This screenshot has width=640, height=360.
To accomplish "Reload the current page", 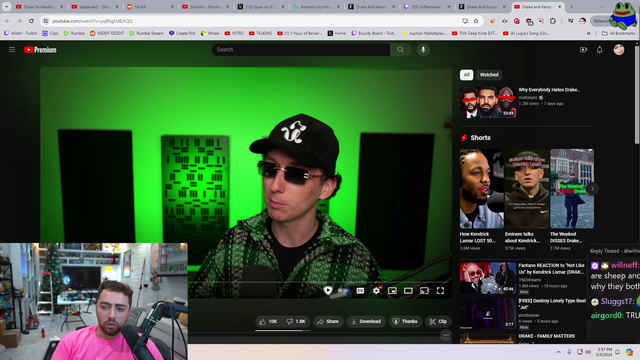I will pos(31,21).
